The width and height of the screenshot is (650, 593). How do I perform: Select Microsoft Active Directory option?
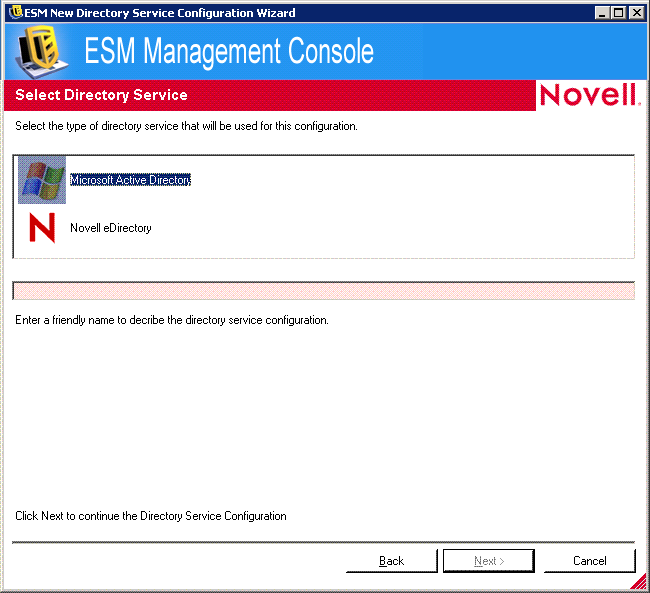click(x=130, y=180)
